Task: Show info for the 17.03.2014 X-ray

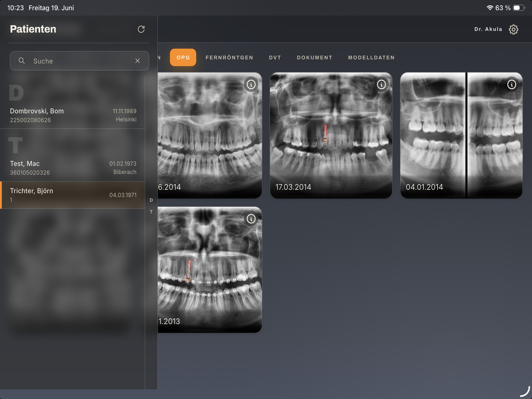Action: click(381, 85)
